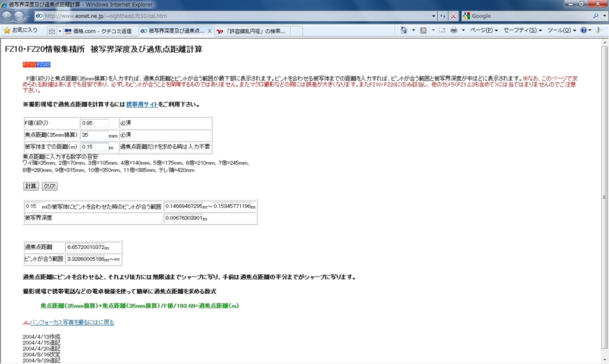Open the RSS feeds icon

[x=423, y=30]
